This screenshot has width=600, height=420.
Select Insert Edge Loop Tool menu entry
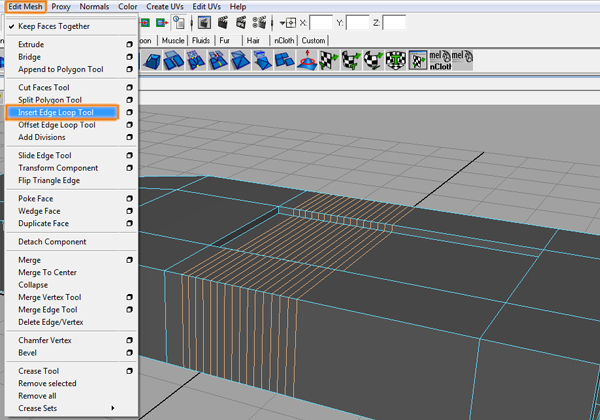62,112
